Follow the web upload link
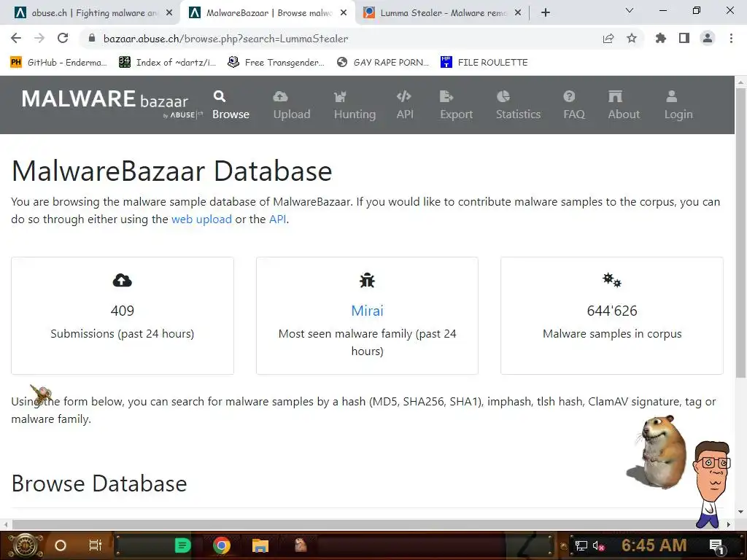747x560 pixels. click(201, 219)
